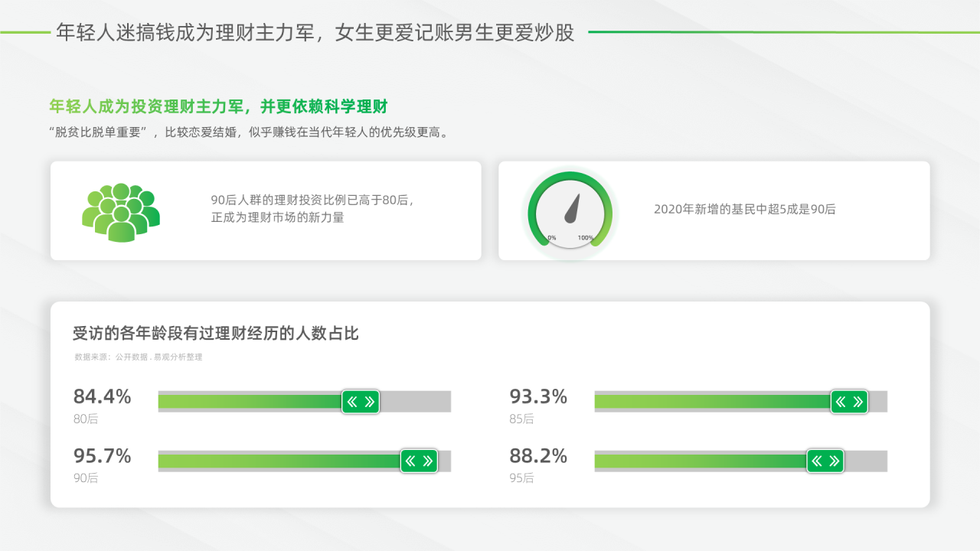Screen dimensions: 980x551
Task: Click the 95后 label
Action: point(521,478)
